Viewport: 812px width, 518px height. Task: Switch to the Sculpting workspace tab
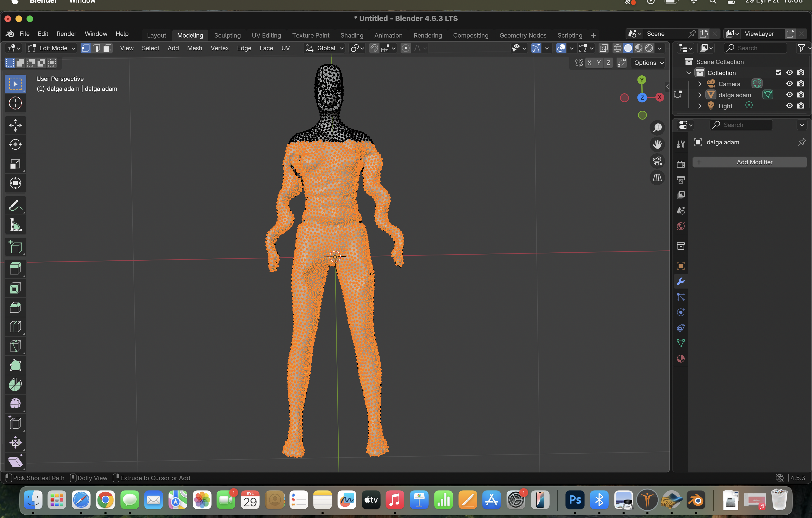click(x=227, y=35)
